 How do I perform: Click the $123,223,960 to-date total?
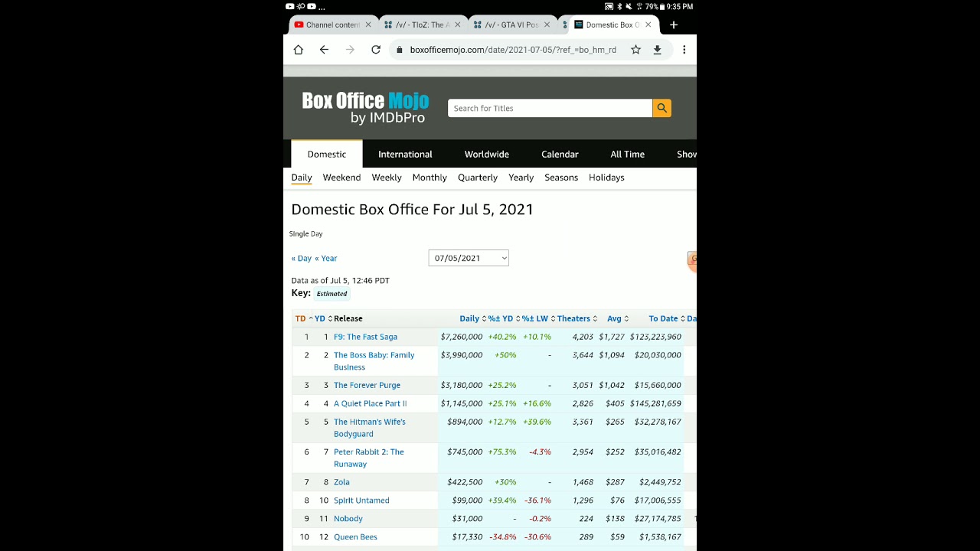coord(655,337)
